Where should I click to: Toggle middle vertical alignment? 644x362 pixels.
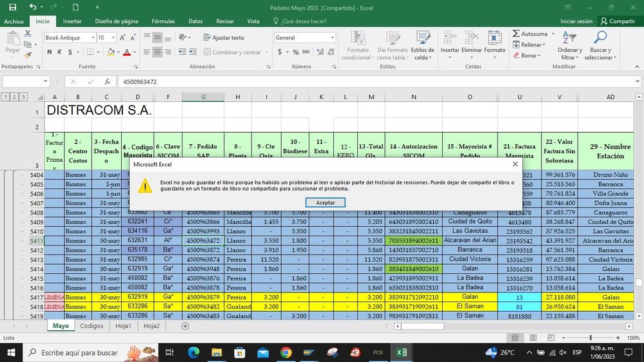(x=157, y=38)
